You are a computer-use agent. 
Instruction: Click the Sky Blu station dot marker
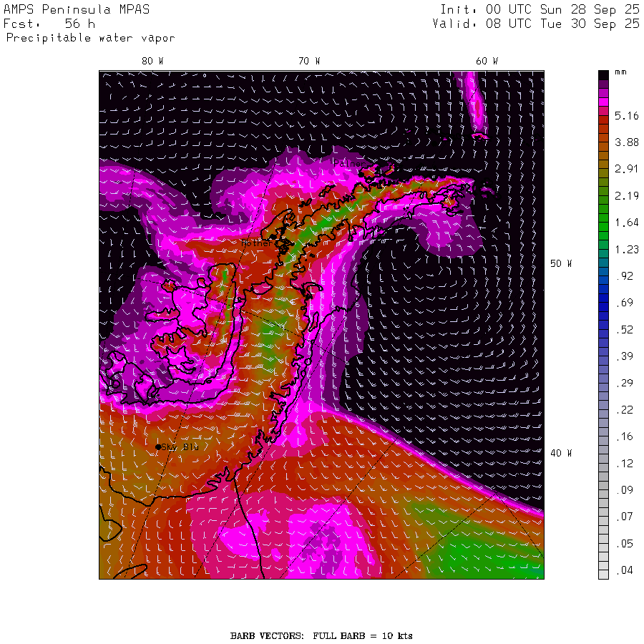158,447
